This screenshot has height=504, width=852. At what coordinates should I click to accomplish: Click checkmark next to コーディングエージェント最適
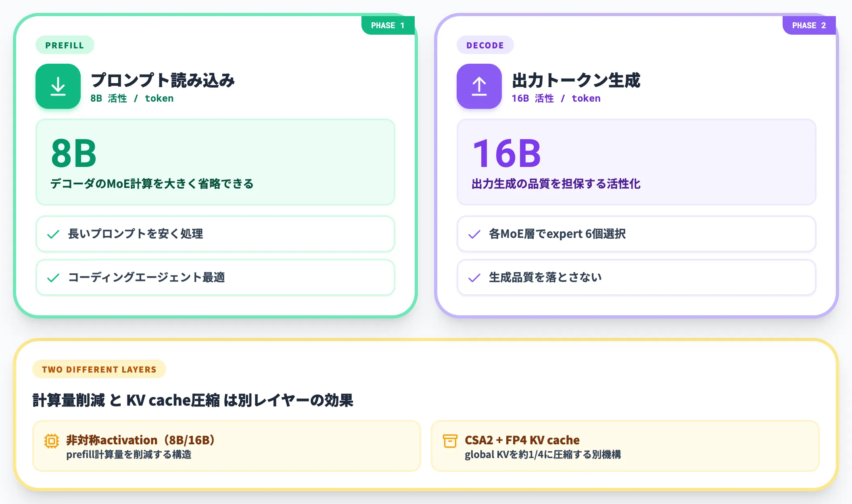[53, 278]
